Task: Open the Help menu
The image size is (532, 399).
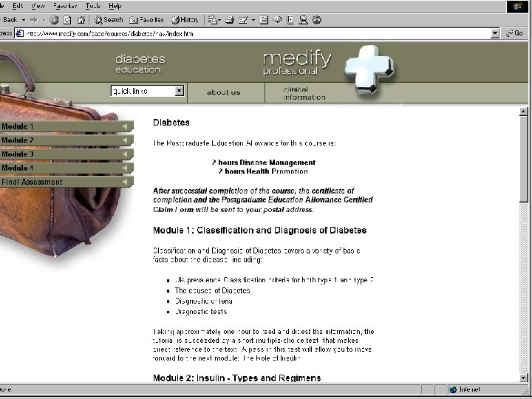Action: pyautogui.click(x=115, y=6)
